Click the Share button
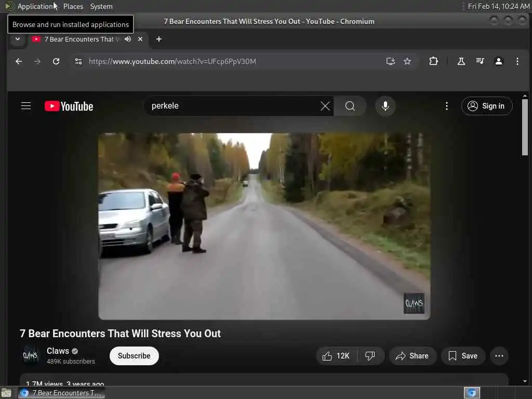This screenshot has height=399, width=532. pyautogui.click(x=413, y=356)
